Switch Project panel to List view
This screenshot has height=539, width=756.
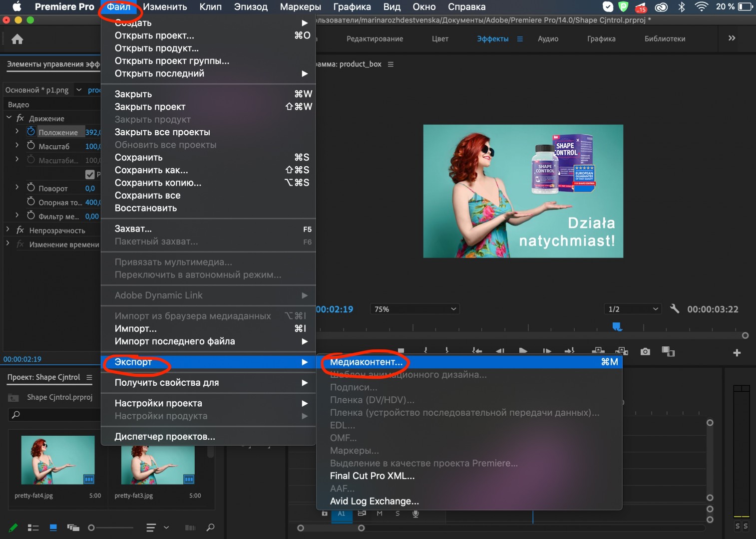click(33, 528)
